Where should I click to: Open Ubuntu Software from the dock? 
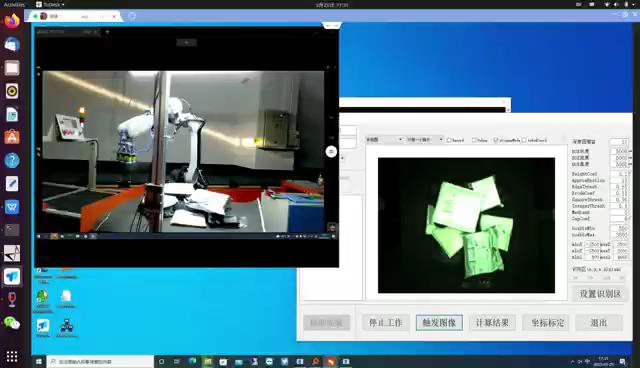point(12,137)
